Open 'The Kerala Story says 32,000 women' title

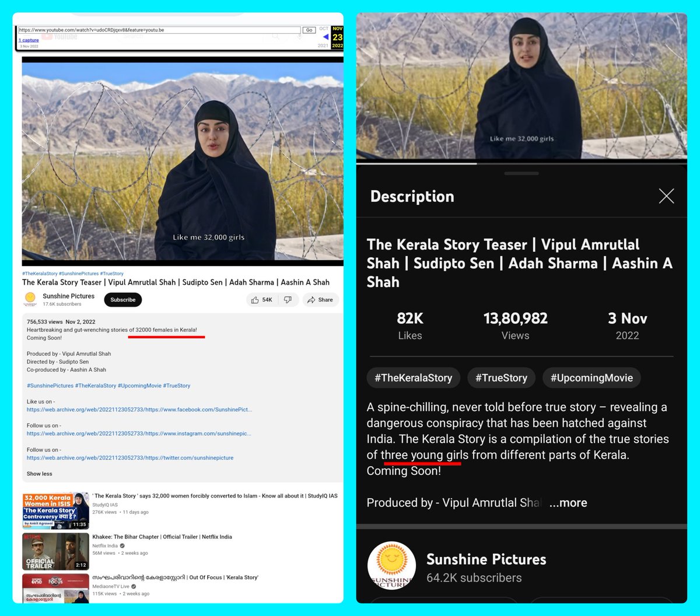coord(215,496)
